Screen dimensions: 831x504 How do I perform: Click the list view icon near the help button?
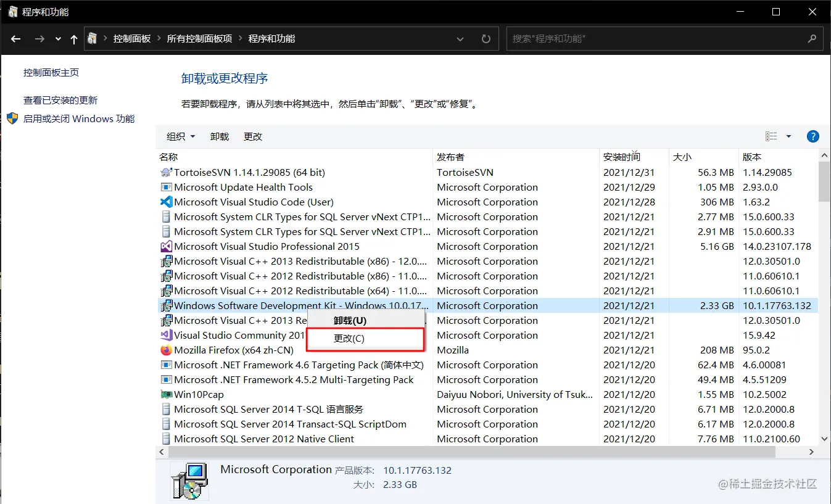coord(771,136)
